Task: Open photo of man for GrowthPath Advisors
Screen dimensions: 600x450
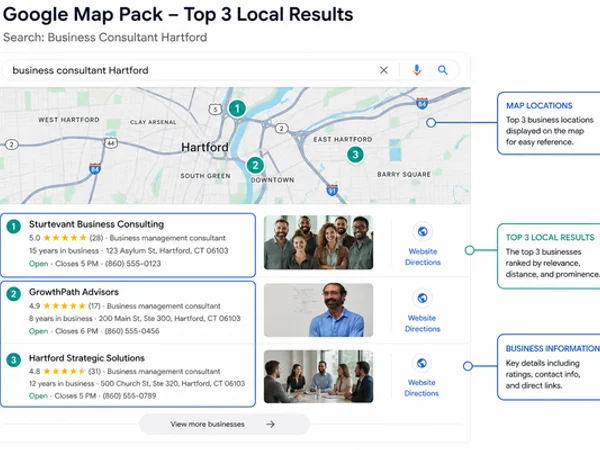Action: click(318, 310)
